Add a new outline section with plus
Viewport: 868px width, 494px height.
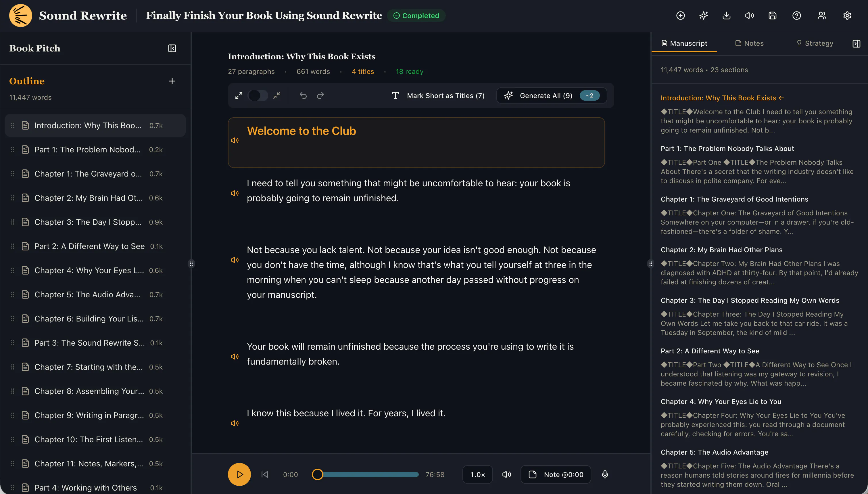pos(172,81)
